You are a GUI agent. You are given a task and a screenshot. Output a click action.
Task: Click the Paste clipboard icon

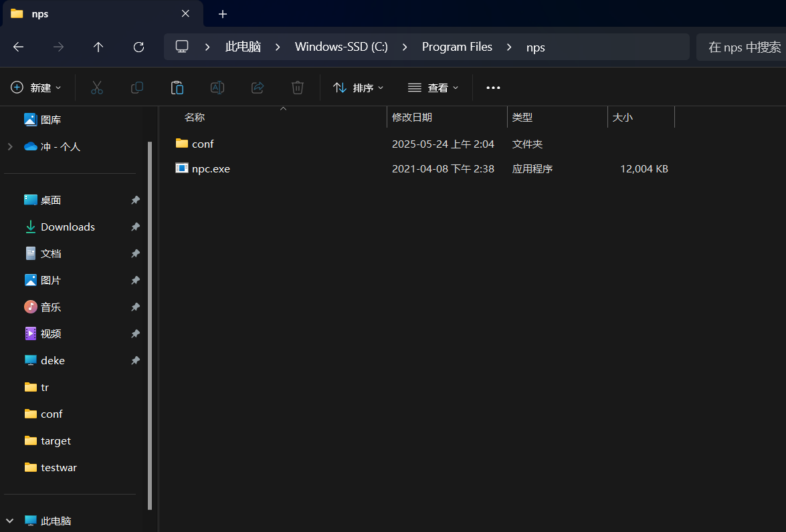177,88
